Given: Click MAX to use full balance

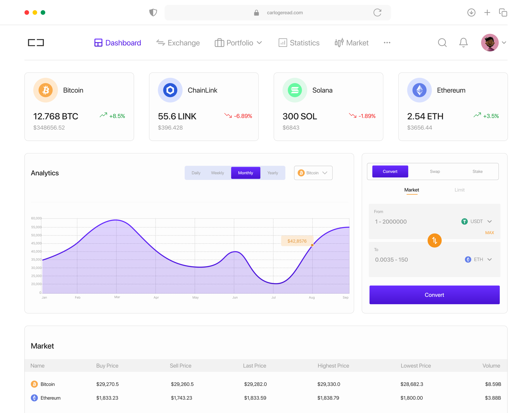Looking at the screenshot, I should (489, 233).
